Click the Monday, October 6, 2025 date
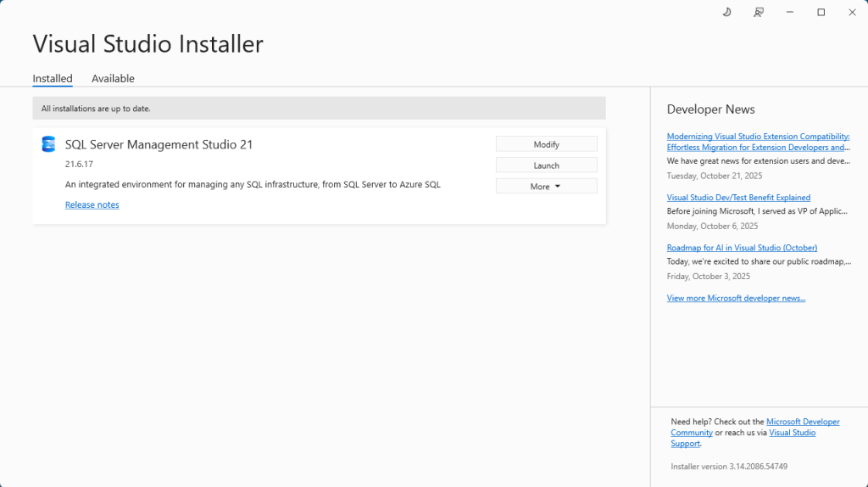The width and height of the screenshot is (868, 487). point(712,226)
